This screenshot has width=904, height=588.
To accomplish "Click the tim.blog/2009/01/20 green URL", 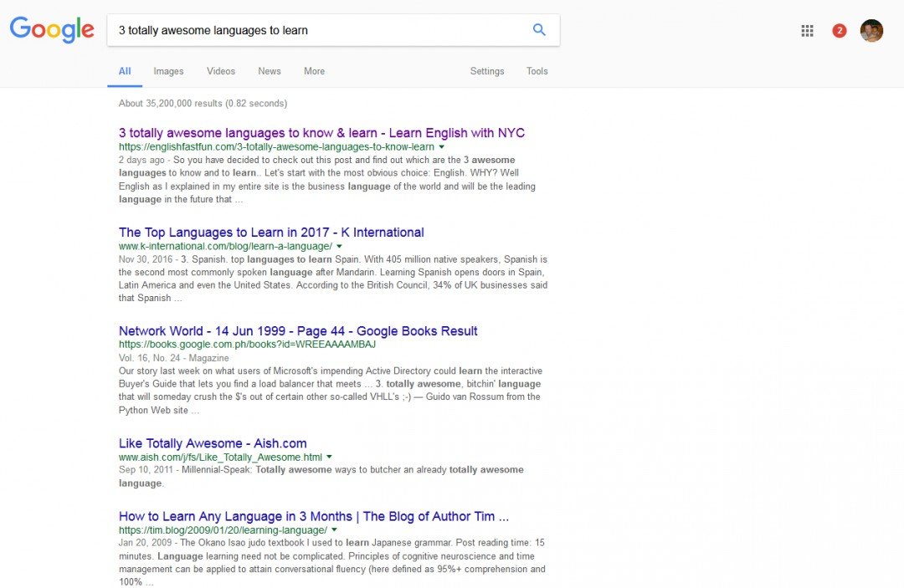I will (x=223, y=530).
